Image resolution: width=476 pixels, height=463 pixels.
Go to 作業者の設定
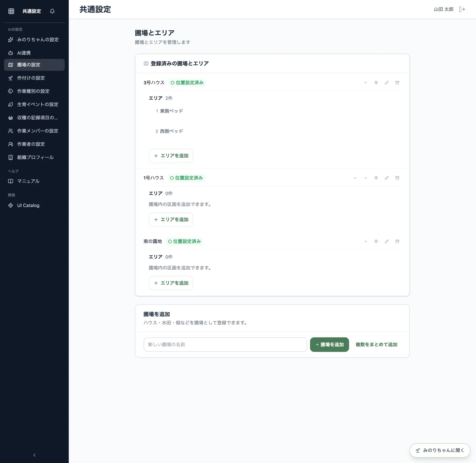(34, 144)
